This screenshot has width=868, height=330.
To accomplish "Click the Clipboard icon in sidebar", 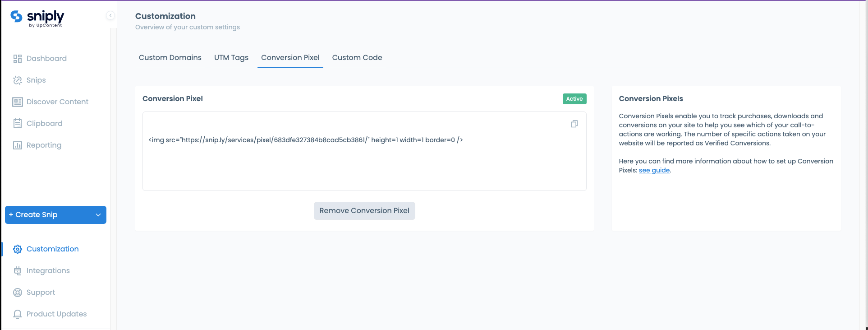I will pyautogui.click(x=18, y=123).
